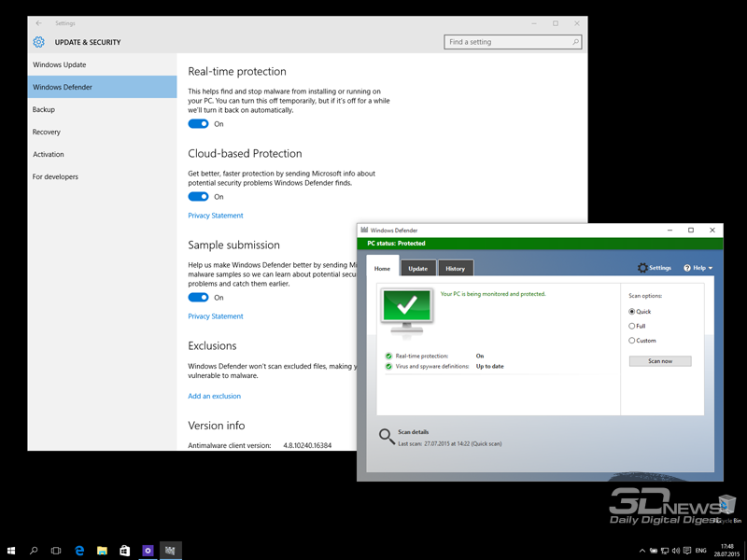Screen dimensions: 747x560
Task: Open the Windows Start menu
Action: point(11,551)
